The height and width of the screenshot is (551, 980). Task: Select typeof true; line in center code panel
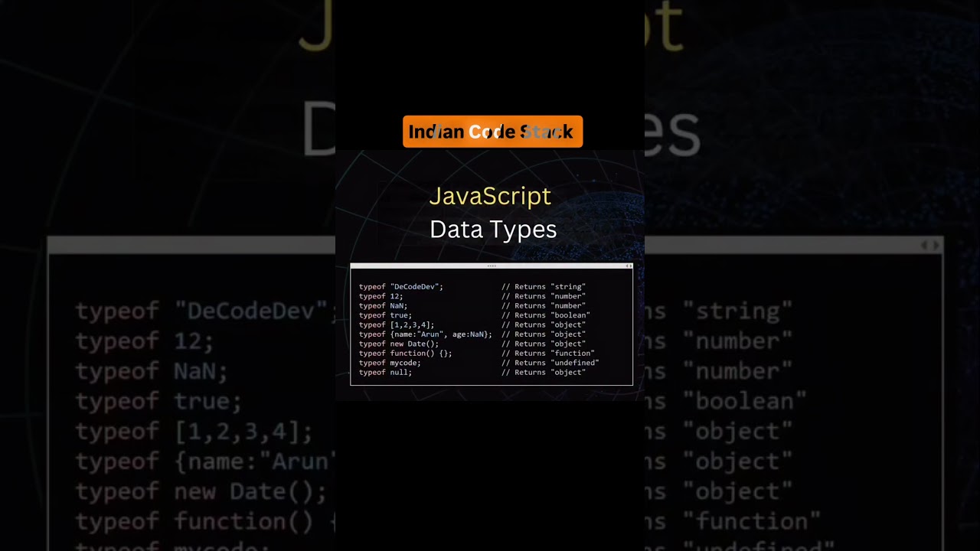386,315
